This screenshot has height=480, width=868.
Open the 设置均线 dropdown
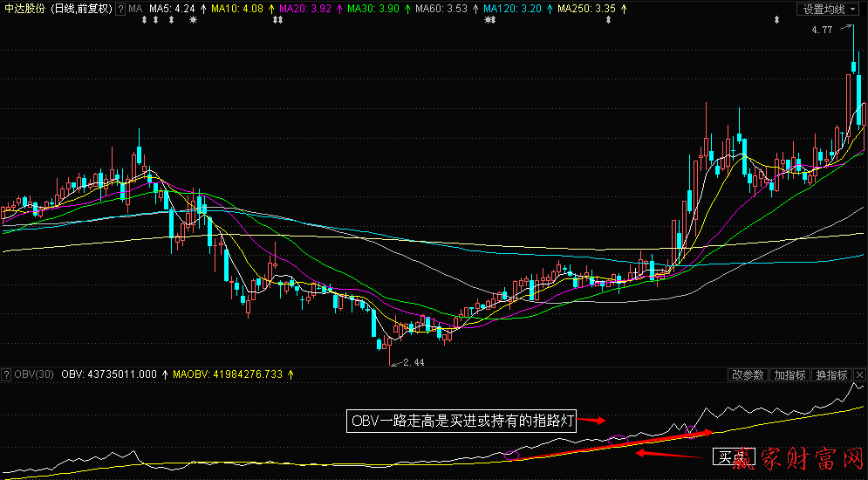click(829, 9)
